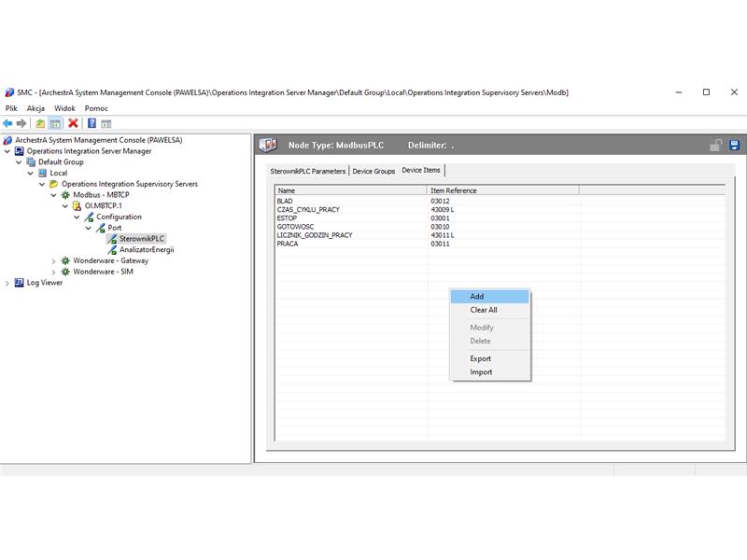
Task: Click the Local computer tree icon
Action: [42, 173]
